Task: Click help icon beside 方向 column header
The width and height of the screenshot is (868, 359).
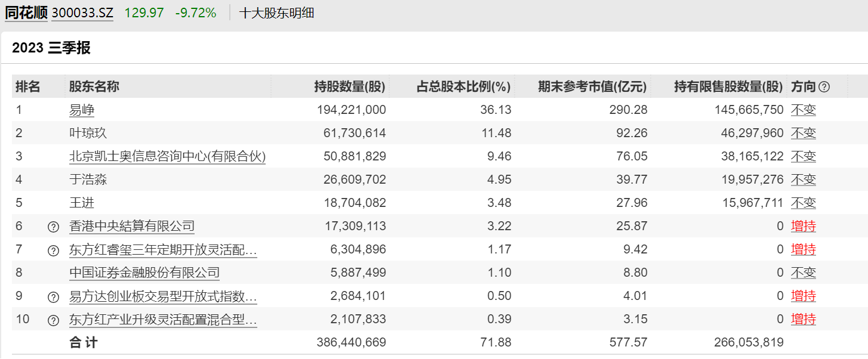Action: 824,87
